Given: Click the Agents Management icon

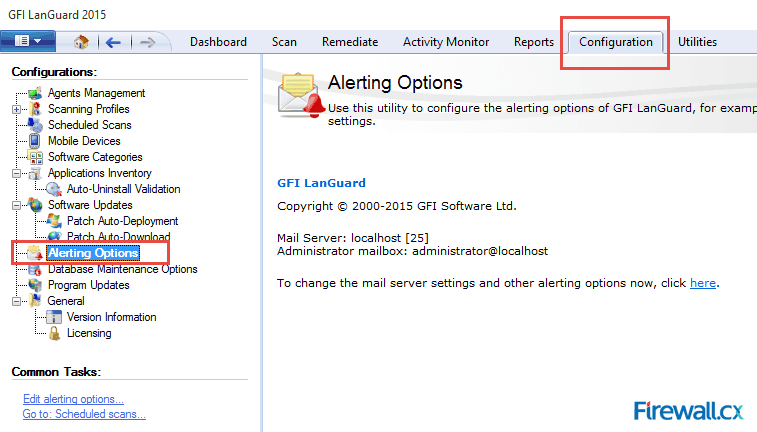Looking at the screenshot, I should [35, 93].
